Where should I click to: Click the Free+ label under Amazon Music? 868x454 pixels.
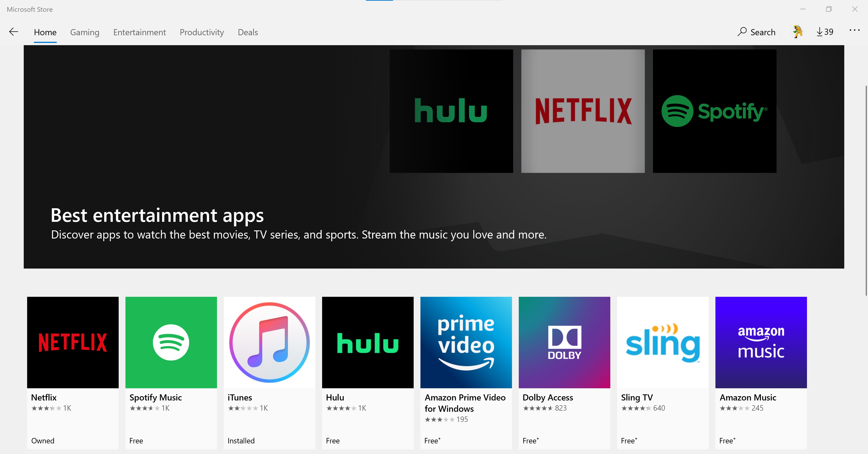727,441
